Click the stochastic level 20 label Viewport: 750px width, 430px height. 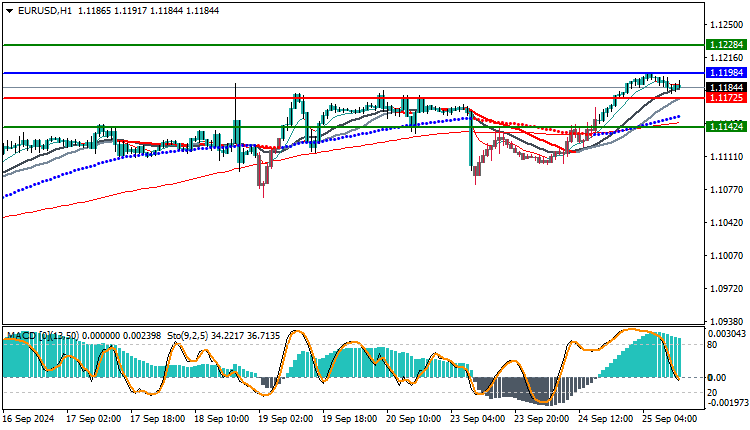[712, 393]
